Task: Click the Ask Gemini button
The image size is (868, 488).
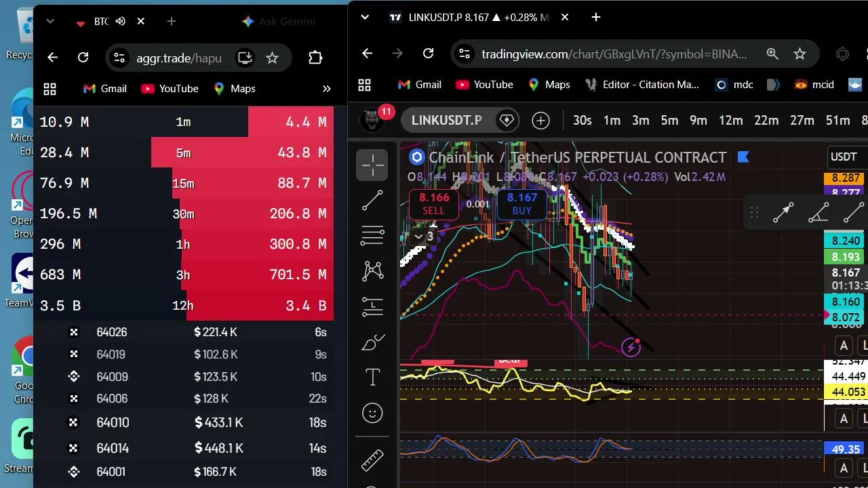Action: [279, 22]
